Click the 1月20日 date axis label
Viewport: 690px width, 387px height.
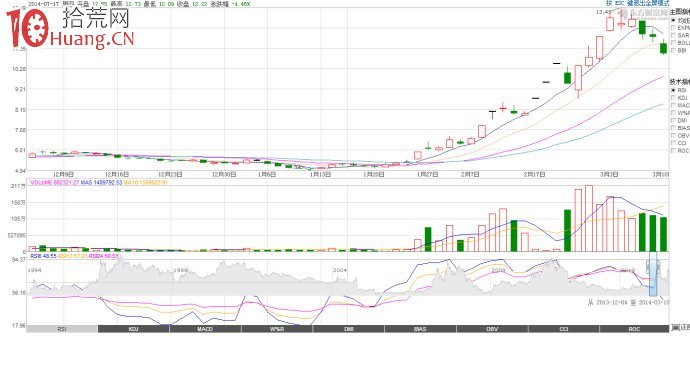click(x=374, y=174)
